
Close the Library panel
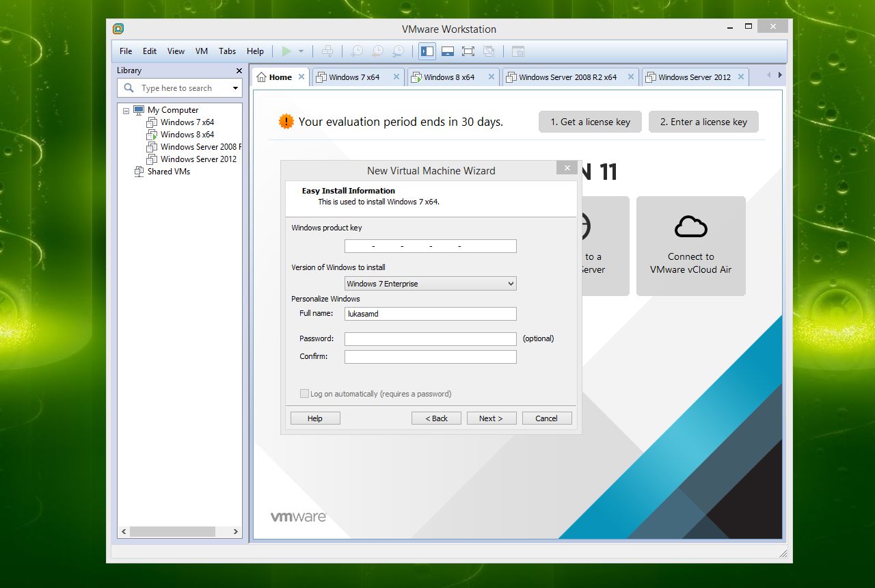point(239,70)
